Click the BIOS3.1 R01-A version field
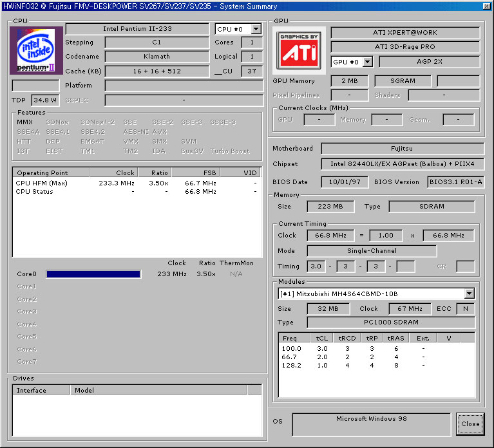 point(455,182)
